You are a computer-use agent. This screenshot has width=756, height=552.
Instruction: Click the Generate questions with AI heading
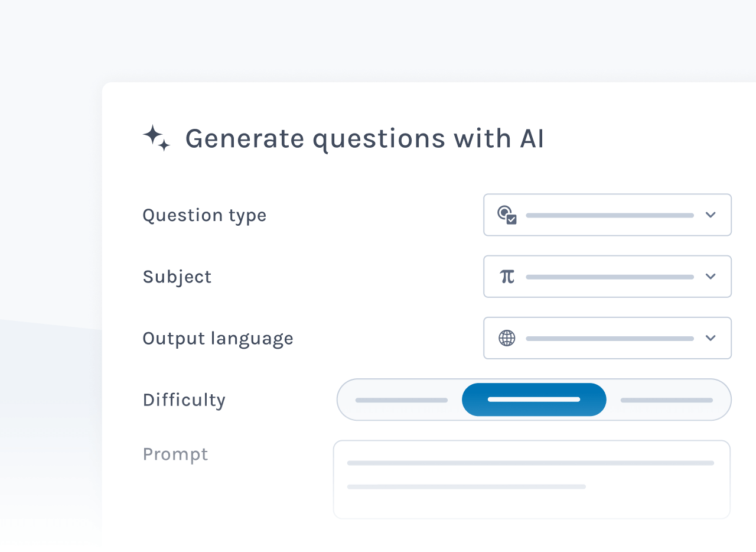364,139
